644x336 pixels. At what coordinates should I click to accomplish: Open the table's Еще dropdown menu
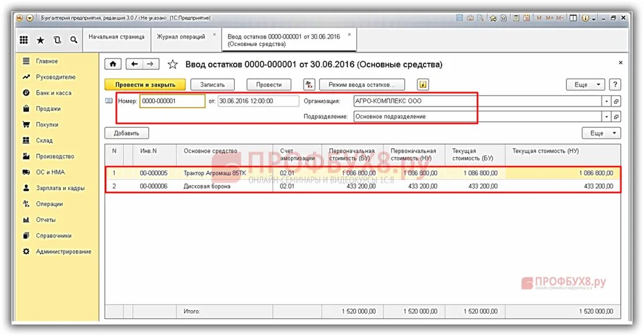(x=601, y=133)
